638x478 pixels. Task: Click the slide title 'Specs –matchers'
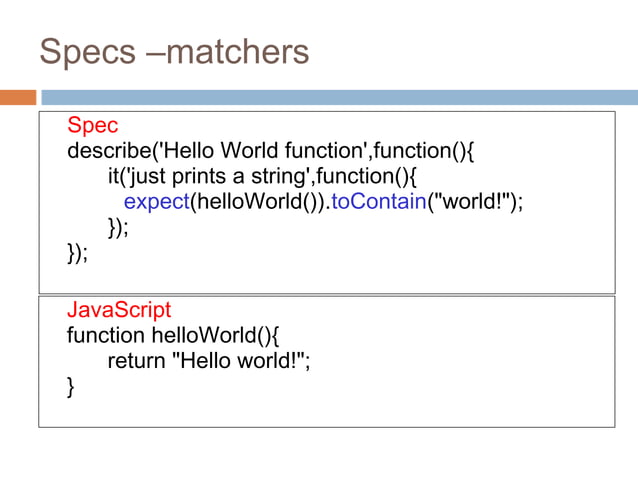(x=174, y=52)
